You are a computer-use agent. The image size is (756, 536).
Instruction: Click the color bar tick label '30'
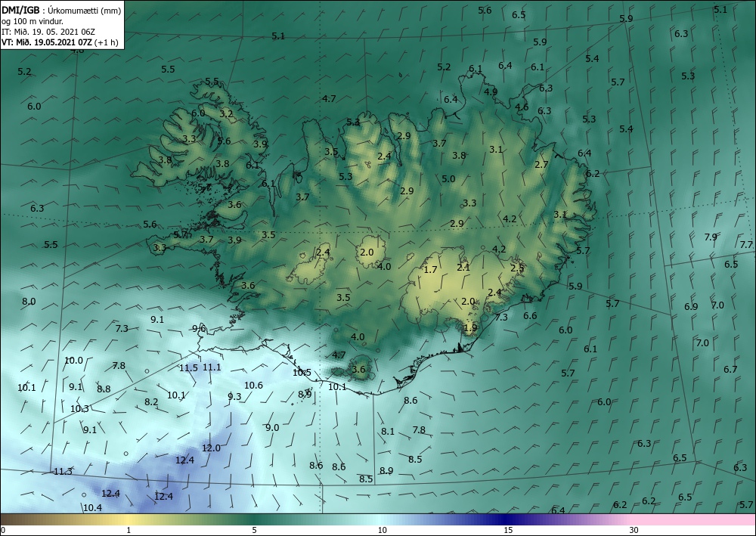[634, 530]
